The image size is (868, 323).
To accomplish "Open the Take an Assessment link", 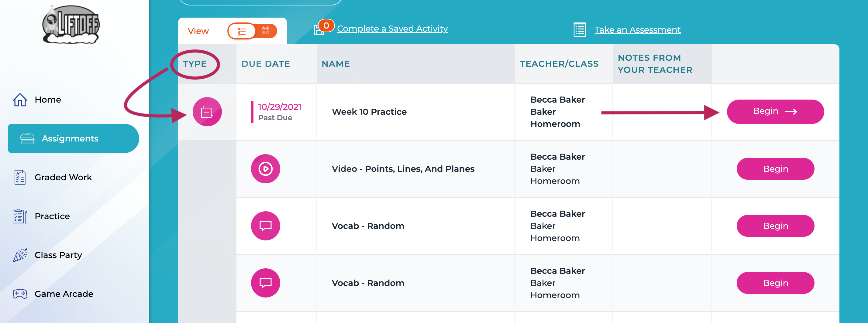I will tap(637, 30).
